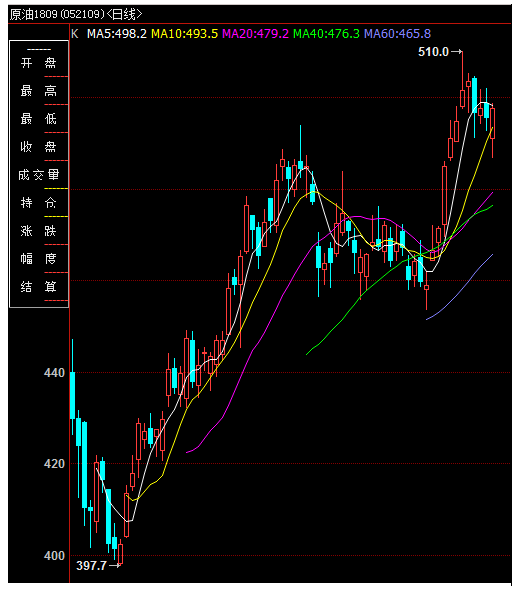This screenshot has width=519, height=589.
Task: Select the 440 price axis label
Action: point(54,373)
